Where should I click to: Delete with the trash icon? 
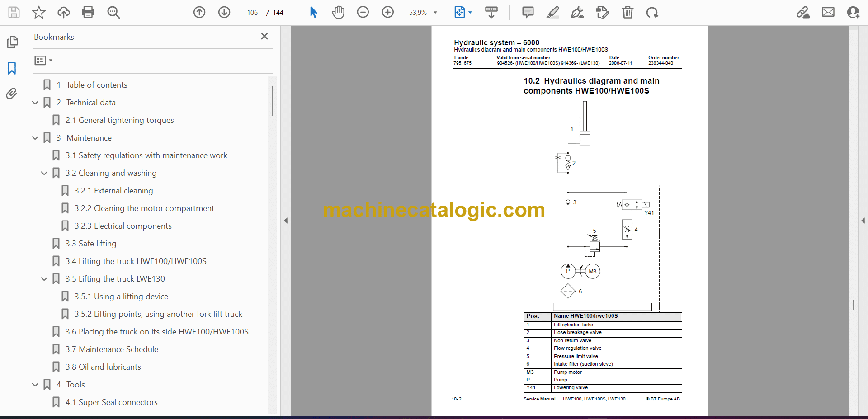click(627, 12)
